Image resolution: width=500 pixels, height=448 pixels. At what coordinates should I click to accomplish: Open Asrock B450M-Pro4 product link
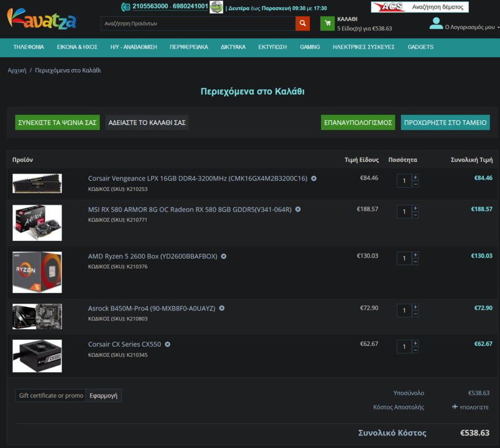click(152, 308)
